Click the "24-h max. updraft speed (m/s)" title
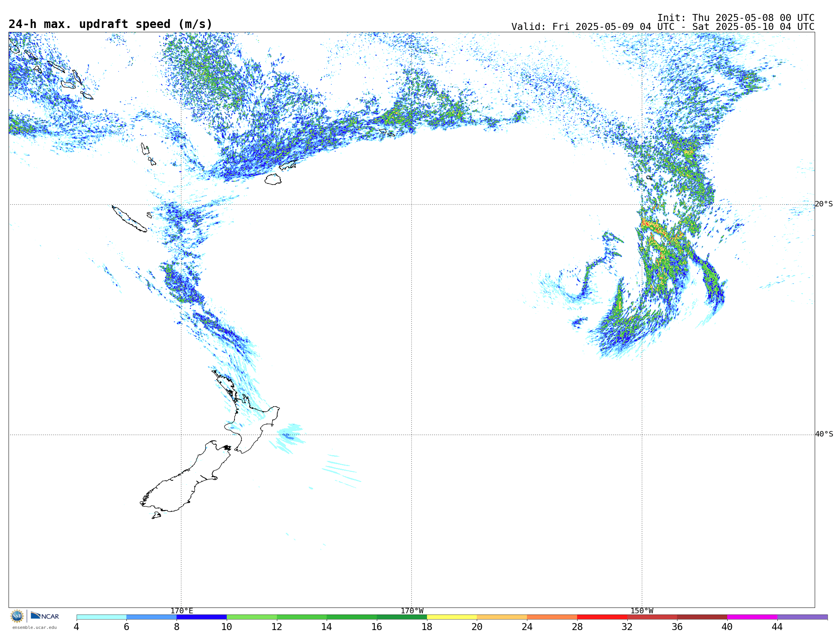The image size is (840, 632). click(x=110, y=24)
